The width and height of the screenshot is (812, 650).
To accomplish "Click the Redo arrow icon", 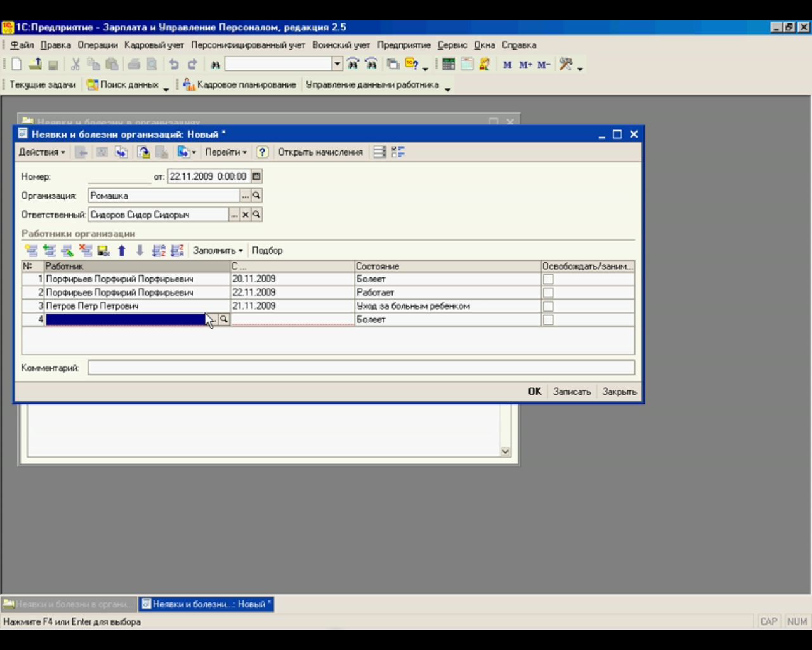I will [192, 64].
